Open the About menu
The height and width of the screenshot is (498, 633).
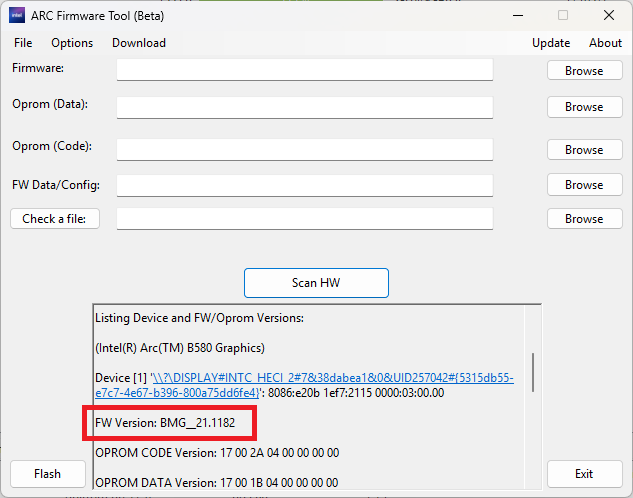click(605, 43)
